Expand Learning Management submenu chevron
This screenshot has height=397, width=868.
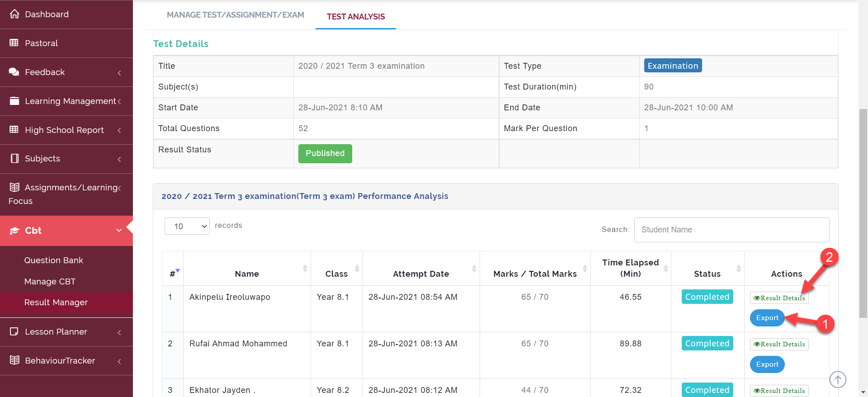coord(119,101)
